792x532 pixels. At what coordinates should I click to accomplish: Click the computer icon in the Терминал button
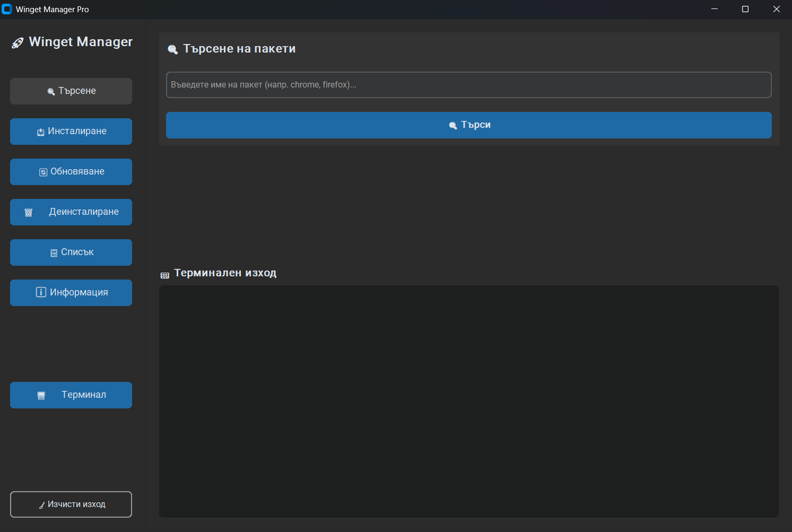pos(41,396)
